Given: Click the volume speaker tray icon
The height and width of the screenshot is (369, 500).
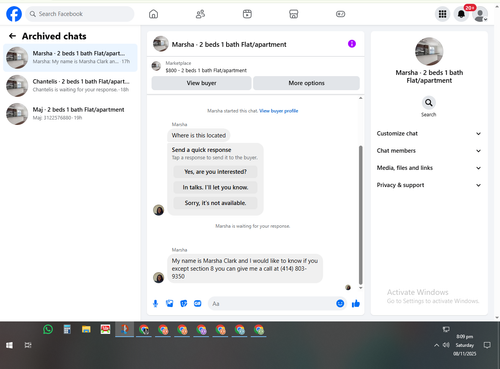Looking at the screenshot, I should [x=446, y=345].
